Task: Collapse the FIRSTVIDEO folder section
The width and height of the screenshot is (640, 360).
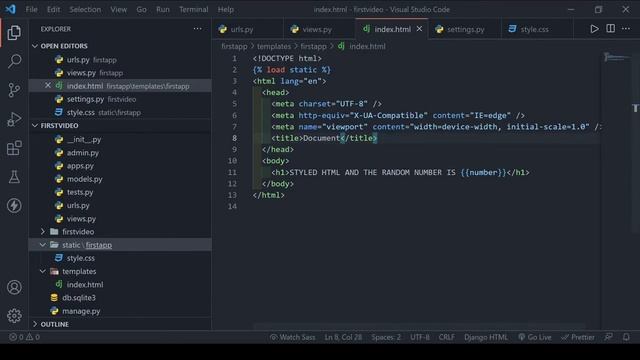Action: tap(120, 126)
